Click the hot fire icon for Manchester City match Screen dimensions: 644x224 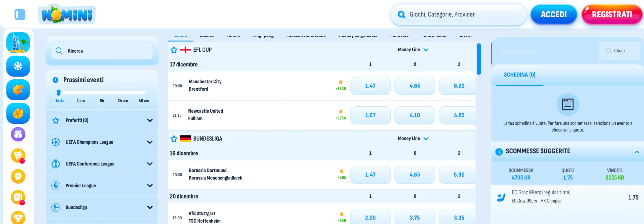pyautogui.click(x=341, y=82)
